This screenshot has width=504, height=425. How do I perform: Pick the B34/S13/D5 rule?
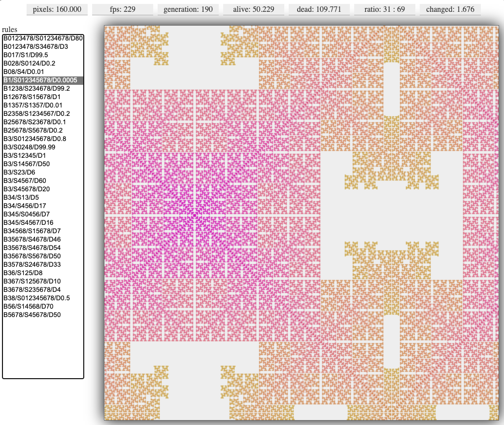(43, 197)
